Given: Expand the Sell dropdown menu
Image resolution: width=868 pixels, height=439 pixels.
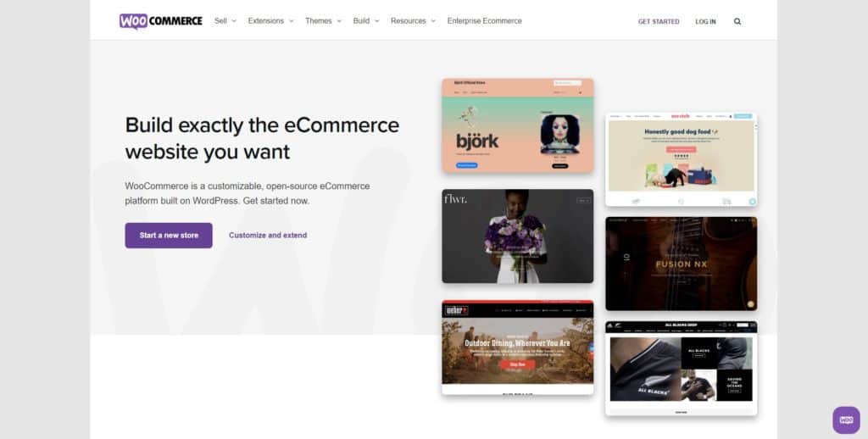Looking at the screenshot, I should [x=225, y=21].
